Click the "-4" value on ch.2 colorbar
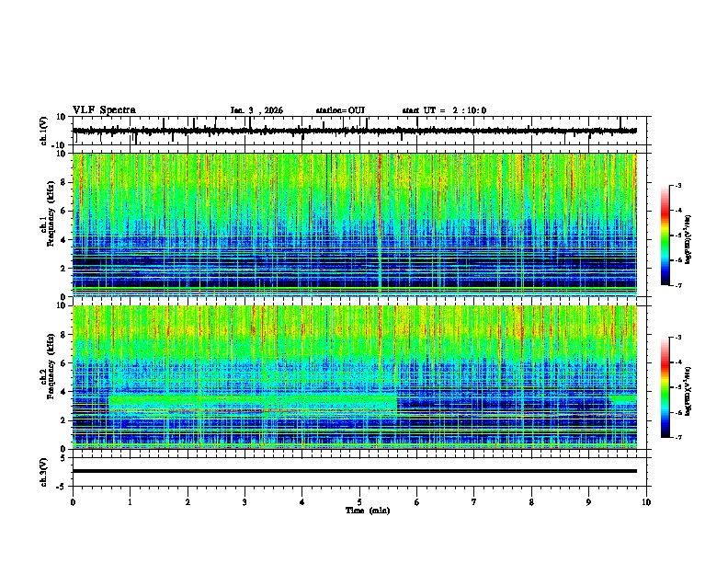728x563 pixels. pyautogui.click(x=678, y=362)
